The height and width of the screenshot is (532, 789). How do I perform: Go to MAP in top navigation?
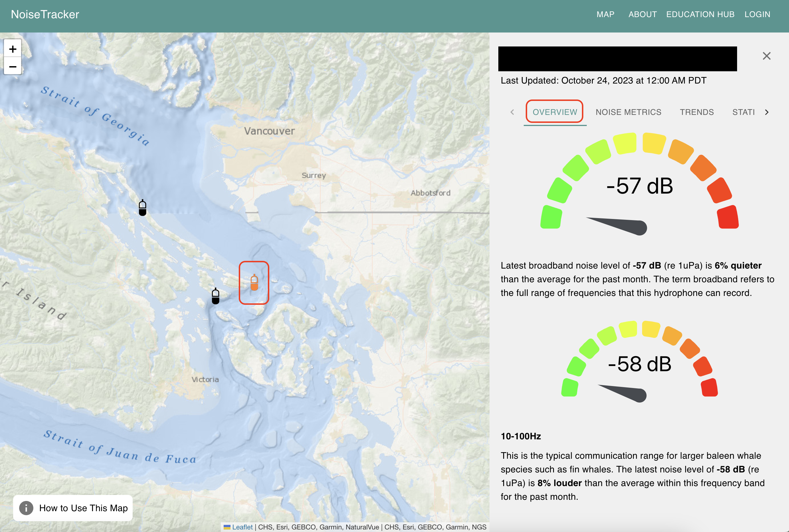605,14
